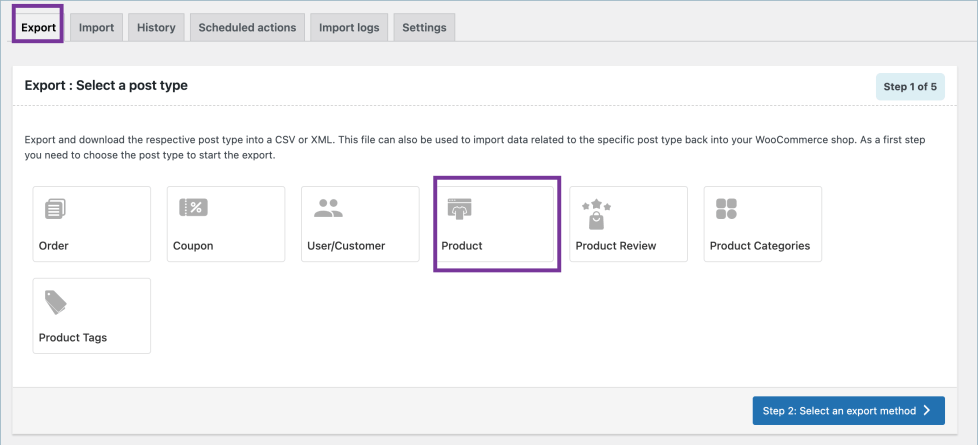Pick the Product Categories label

(x=760, y=246)
